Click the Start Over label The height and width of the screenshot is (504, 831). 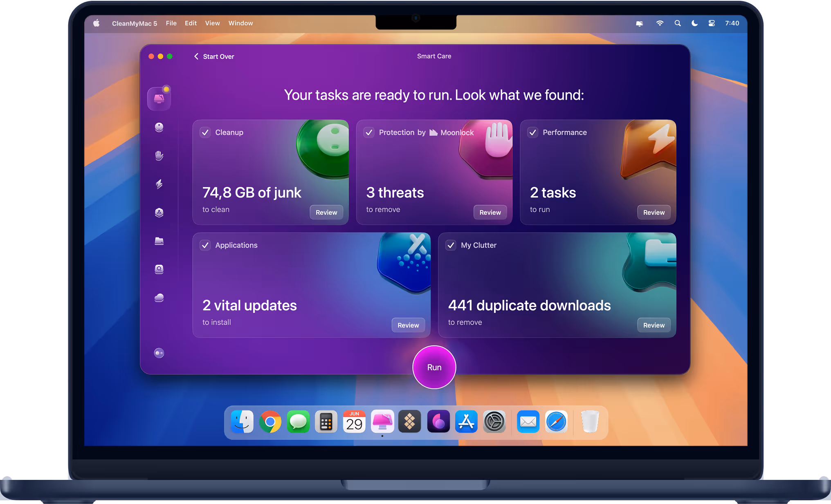[x=218, y=56]
